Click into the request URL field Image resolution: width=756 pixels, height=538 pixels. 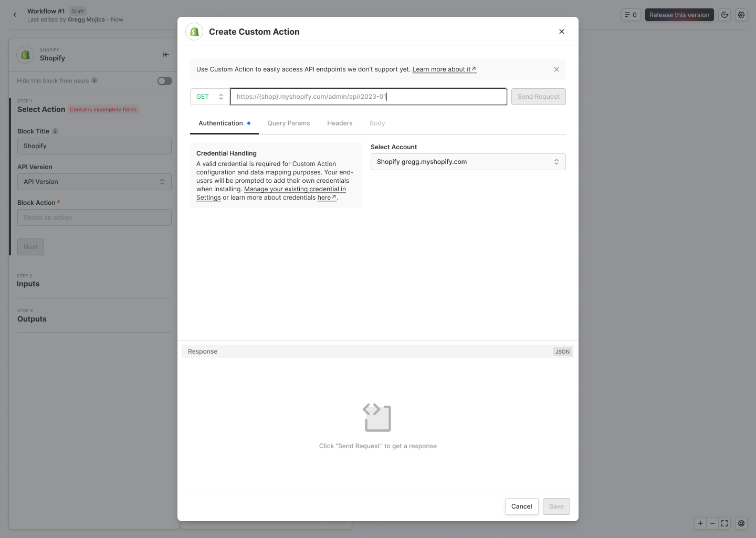click(369, 97)
